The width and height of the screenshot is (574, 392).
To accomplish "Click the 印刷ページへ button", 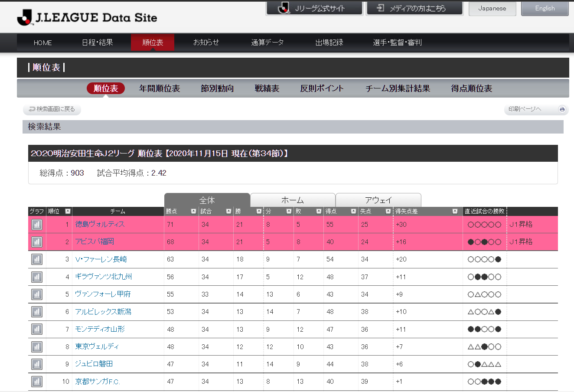I will [536, 109].
